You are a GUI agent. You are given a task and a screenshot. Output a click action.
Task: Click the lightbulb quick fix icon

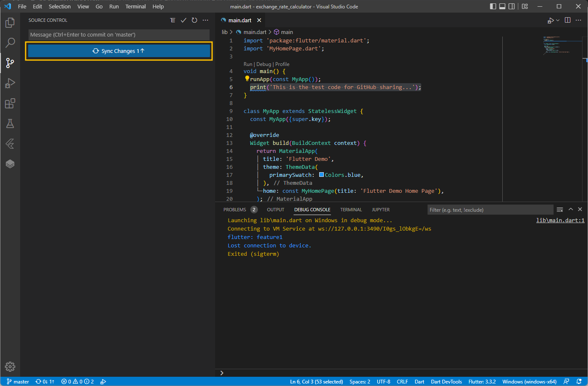tap(247, 79)
